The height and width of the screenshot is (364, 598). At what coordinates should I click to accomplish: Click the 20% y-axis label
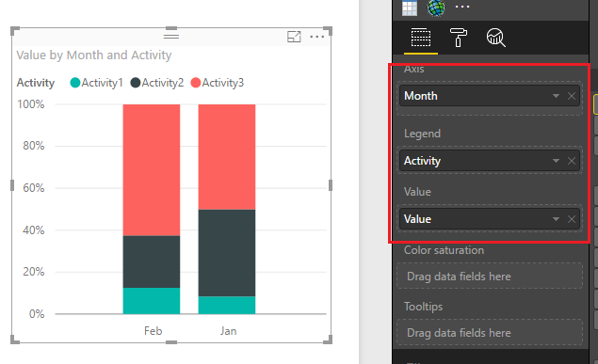point(34,272)
